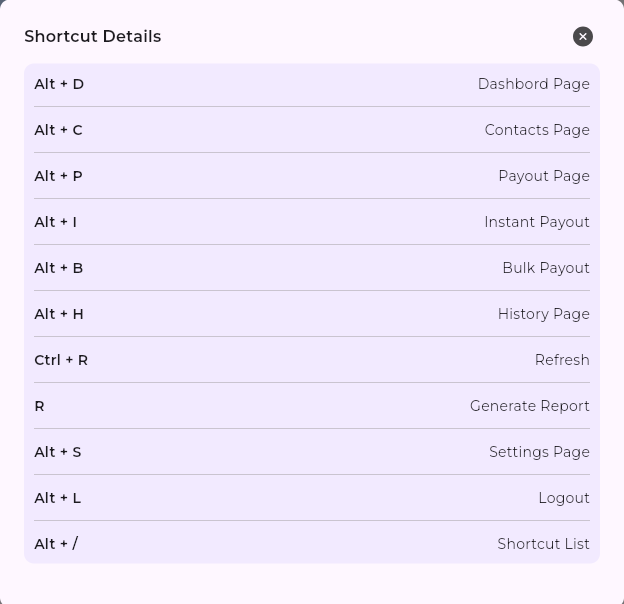
Task: Select the Logout shortcut label
Action: pyautogui.click(x=563, y=498)
